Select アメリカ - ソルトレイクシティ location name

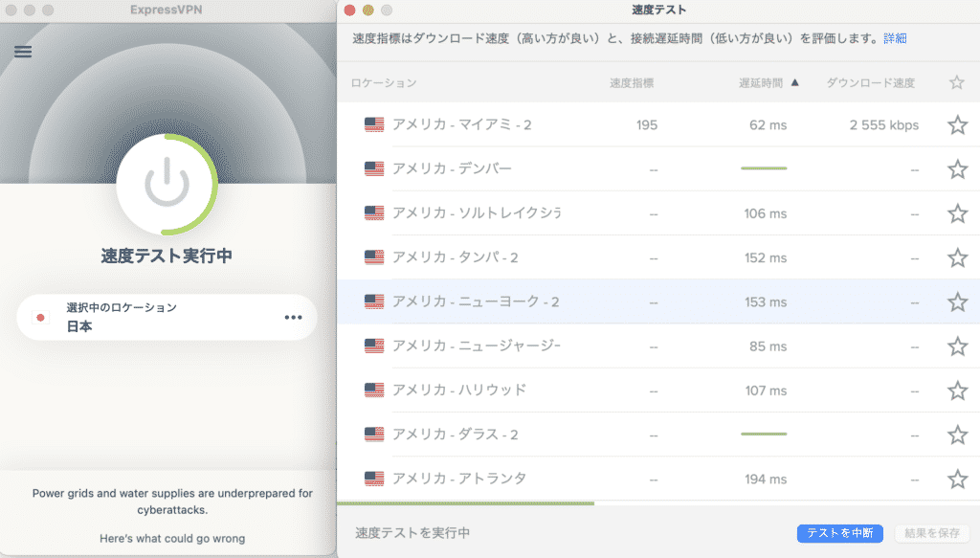477,213
